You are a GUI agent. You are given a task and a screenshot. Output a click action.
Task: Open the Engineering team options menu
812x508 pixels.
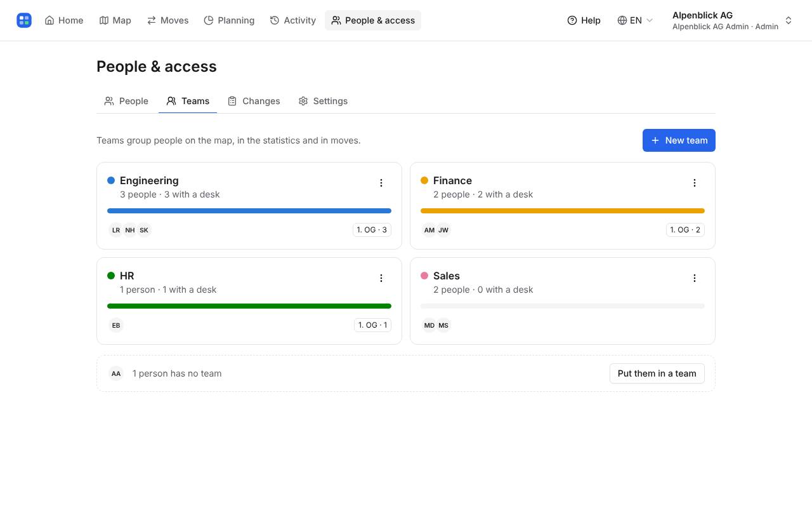381,183
